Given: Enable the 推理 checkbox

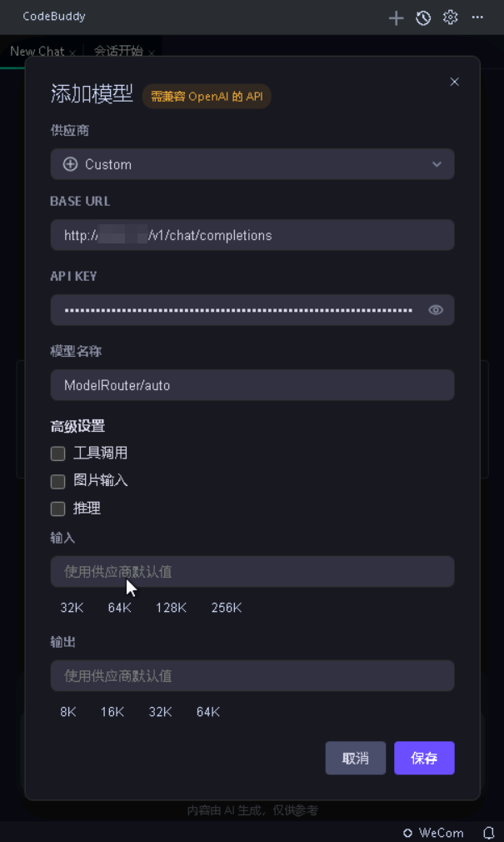Looking at the screenshot, I should coord(58,509).
